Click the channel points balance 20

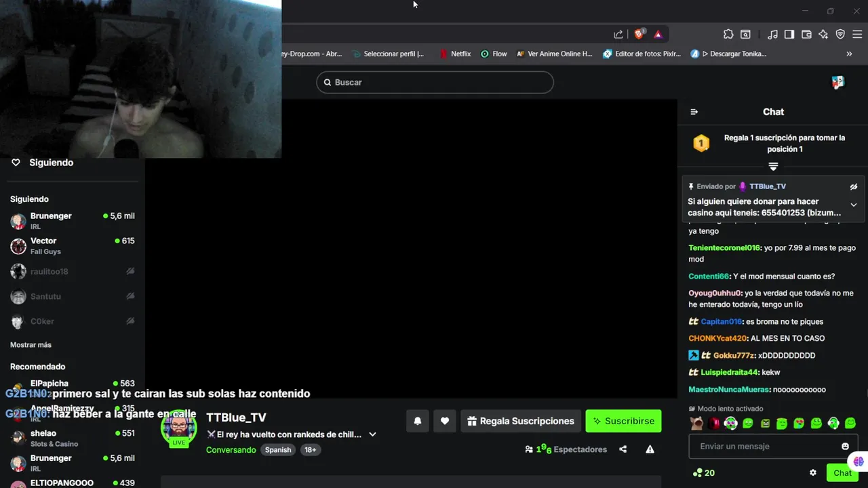(x=704, y=473)
